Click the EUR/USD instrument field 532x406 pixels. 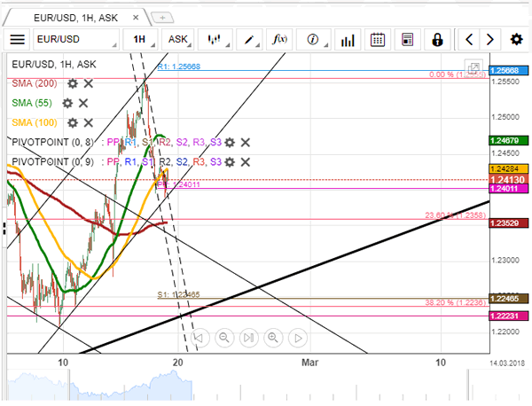click(76, 39)
